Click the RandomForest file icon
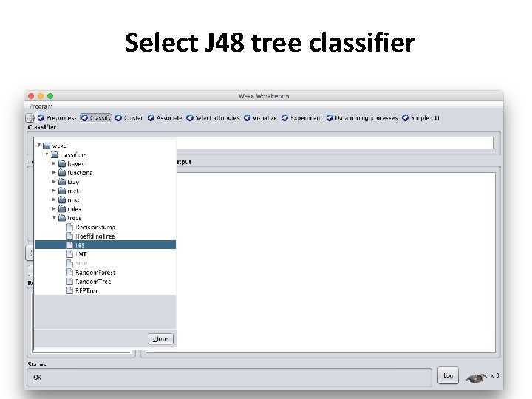 pos(70,273)
